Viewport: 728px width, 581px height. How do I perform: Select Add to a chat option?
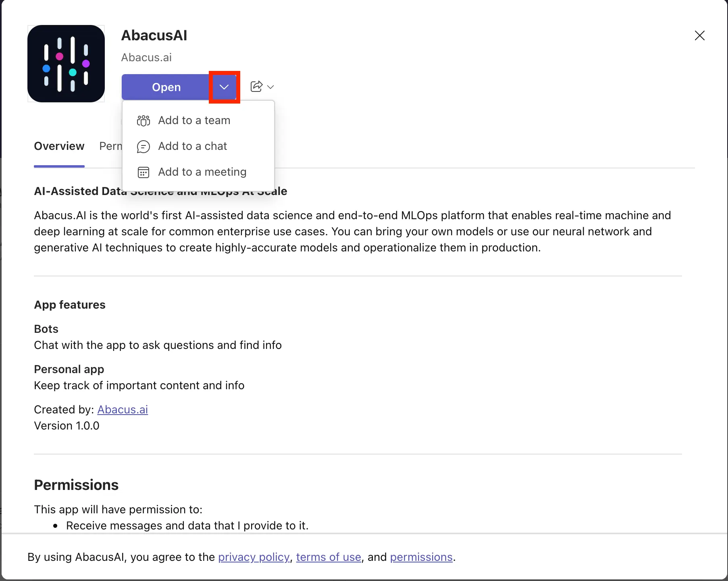(192, 146)
